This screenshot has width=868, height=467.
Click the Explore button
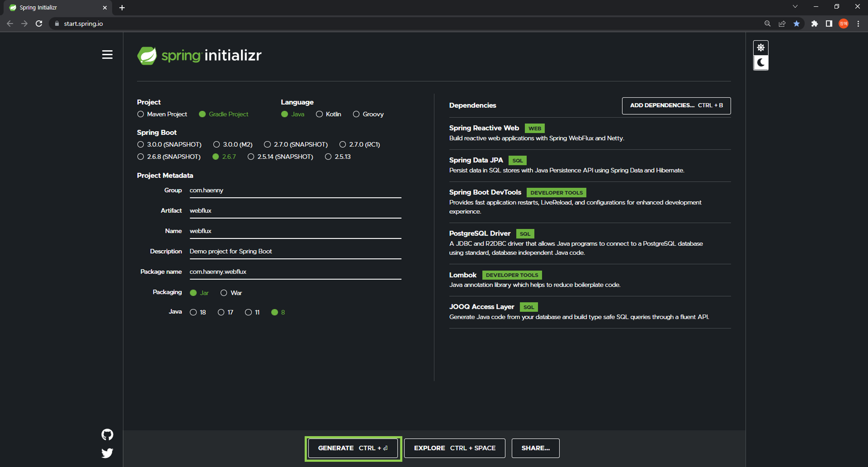(x=454, y=448)
